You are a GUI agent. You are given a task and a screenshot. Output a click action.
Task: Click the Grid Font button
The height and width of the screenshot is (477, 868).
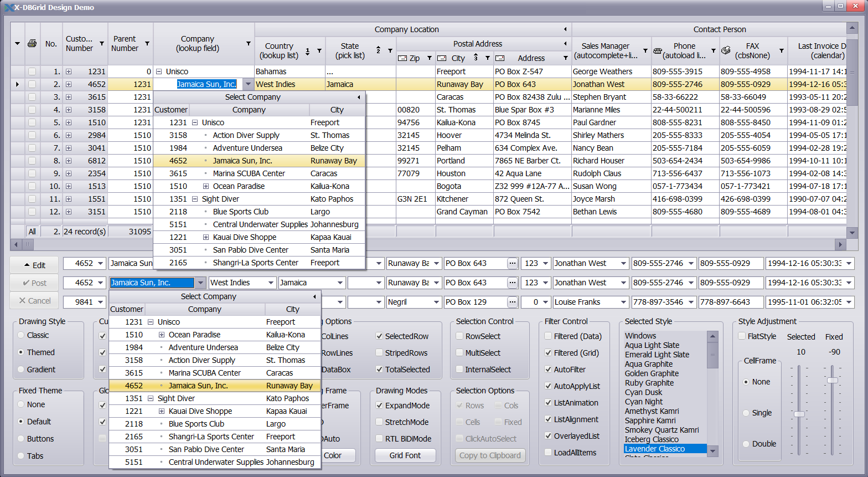coord(405,455)
